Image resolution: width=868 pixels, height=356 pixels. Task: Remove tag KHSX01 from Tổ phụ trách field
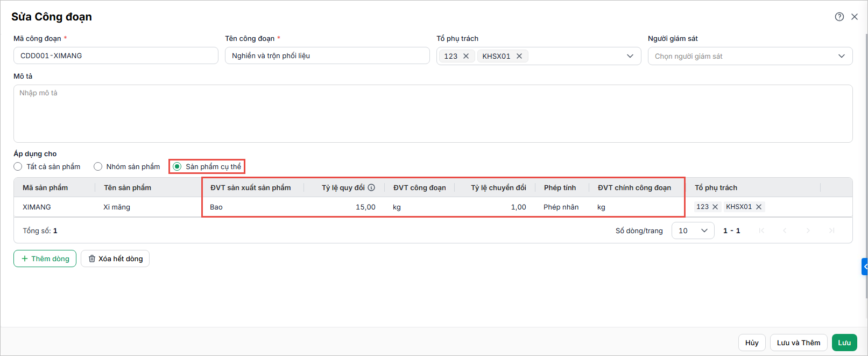click(x=519, y=56)
